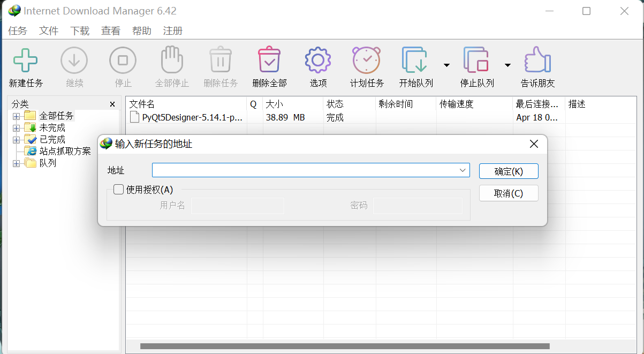Click the 删除全部 trash-with-check icon
Screen dimensions: 644x354
pyautogui.click(x=269, y=59)
